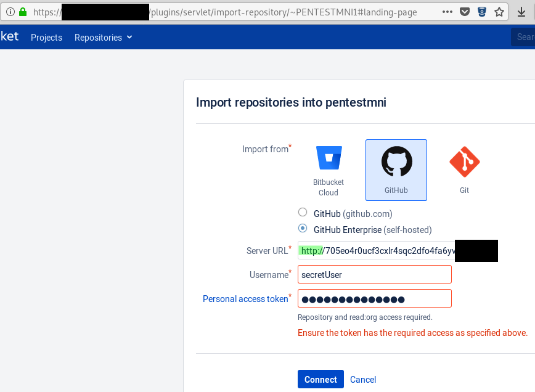Click the Bitbucket container icon in address bar
The image size is (535, 392).
pos(482,12)
